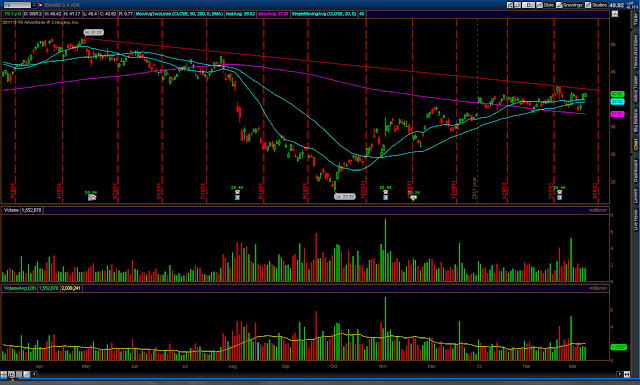Click the crosshair icon at bottom left
The height and width of the screenshot is (385, 640).
coord(4,374)
